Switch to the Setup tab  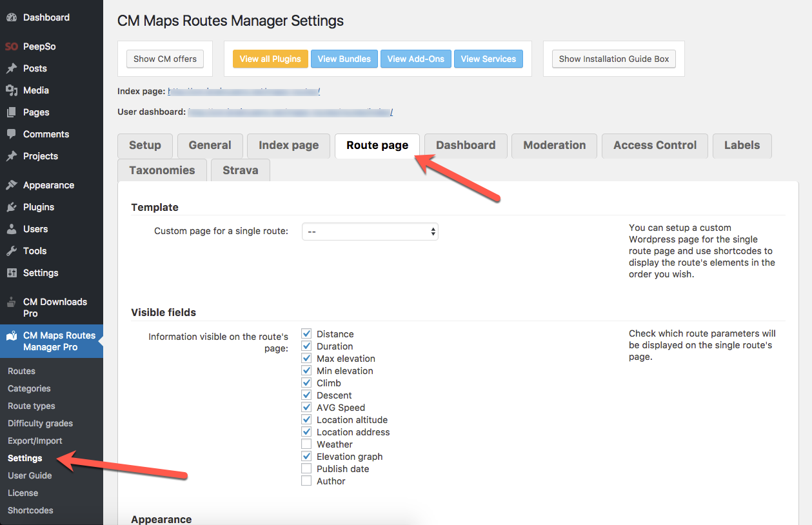tap(145, 146)
